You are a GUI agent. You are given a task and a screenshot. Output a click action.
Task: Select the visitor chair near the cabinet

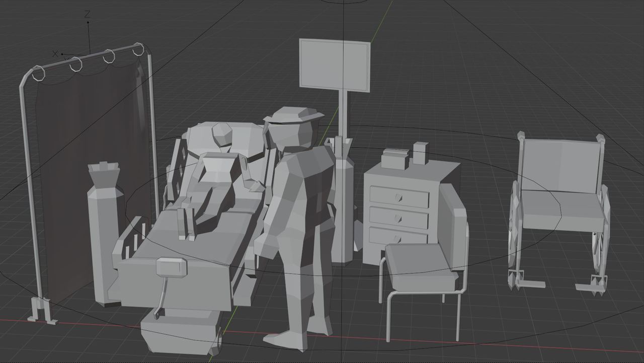click(425, 262)
